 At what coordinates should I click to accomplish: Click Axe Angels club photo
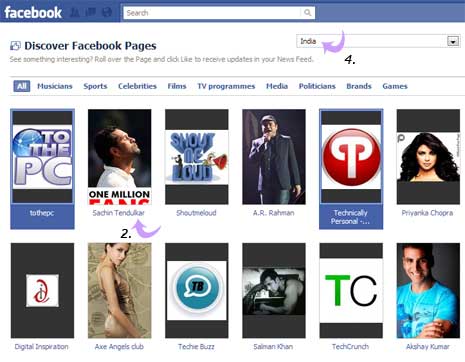119,291
